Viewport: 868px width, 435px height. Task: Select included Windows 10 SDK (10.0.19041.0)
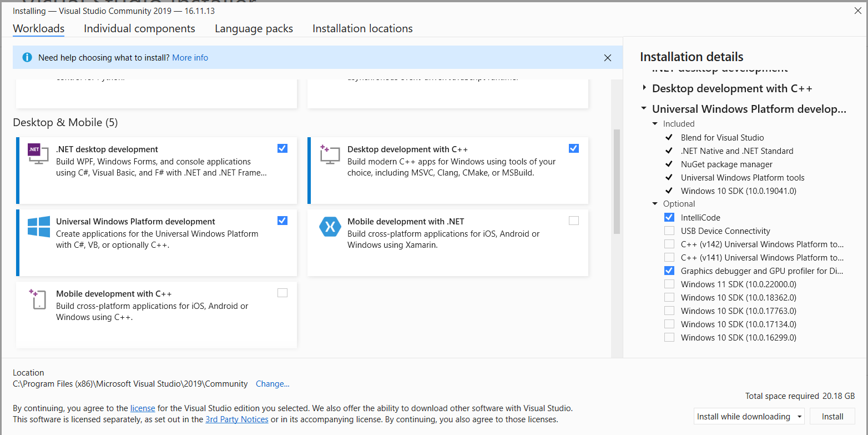[739, 191]
